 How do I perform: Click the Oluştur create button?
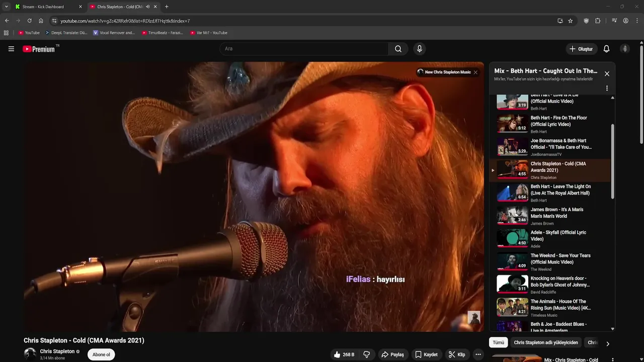tap(581, 49)
